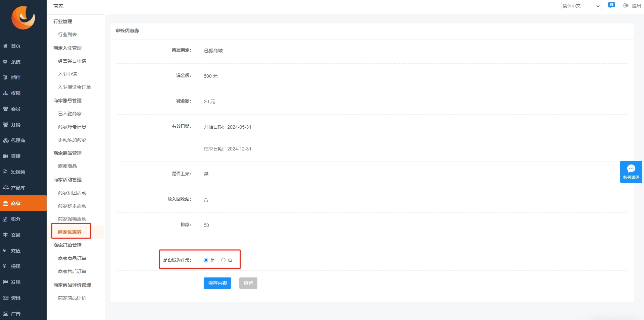
Task: Click the start date 2024-05-31 text
Action: (x=239, y=127)
